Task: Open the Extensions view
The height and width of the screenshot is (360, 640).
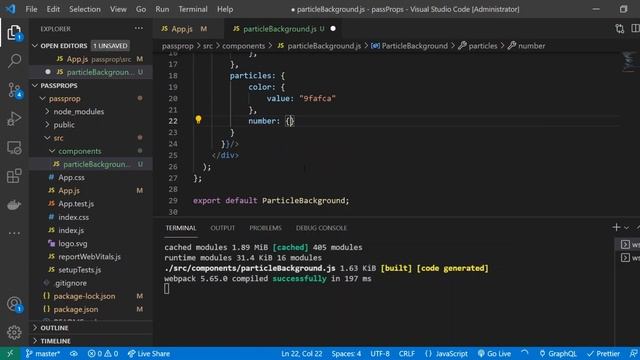Action: click(x=14, y=176)
